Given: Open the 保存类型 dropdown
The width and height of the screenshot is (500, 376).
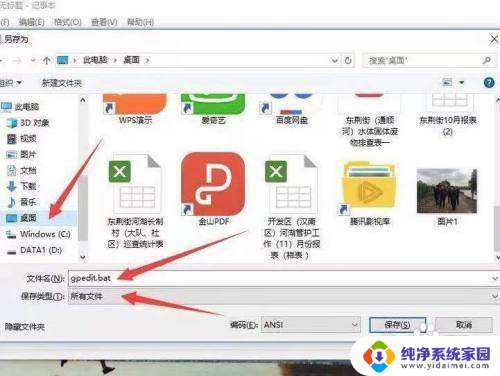Looking at the screenshot, I should coord(495,296).
